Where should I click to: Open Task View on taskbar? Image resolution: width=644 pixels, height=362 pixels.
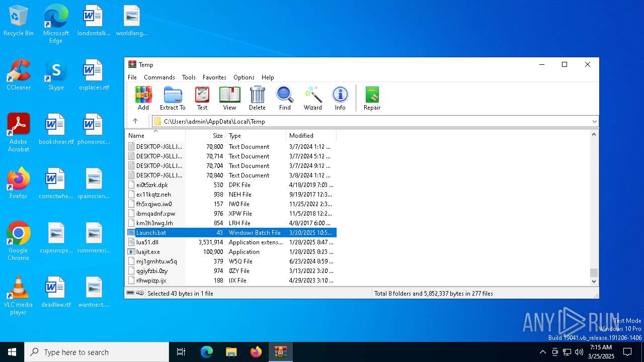pyautogui.click(x=181, y=352)
